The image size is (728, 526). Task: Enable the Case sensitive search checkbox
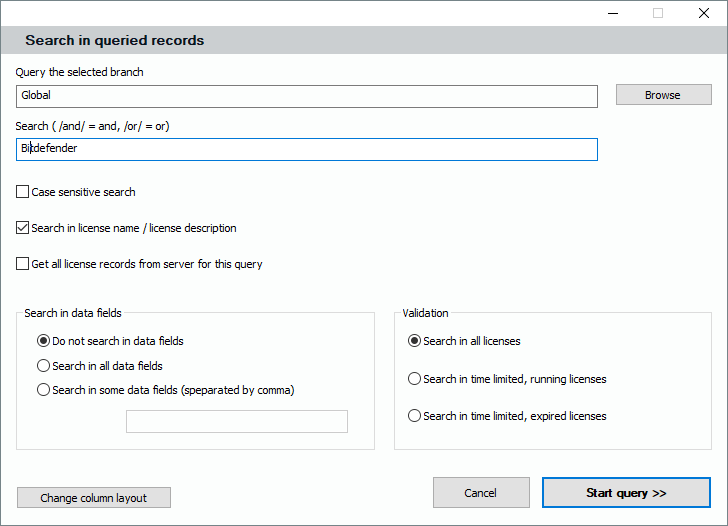pos(23,192)
